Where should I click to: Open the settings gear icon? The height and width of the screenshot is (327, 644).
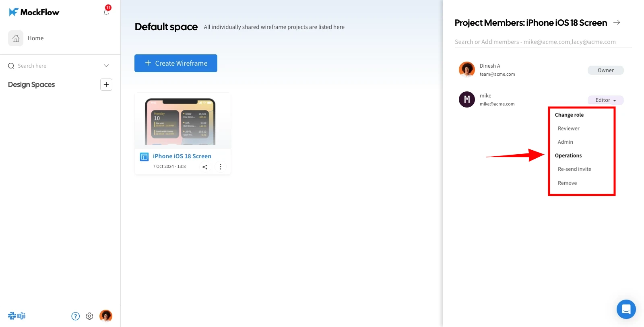coord(90,316)
